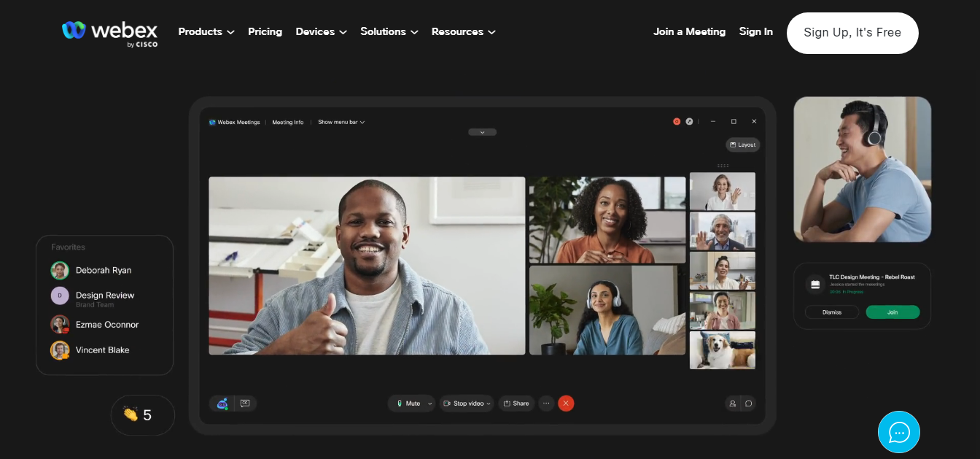Viewport: 980px width, 459px height.
Task: Go to the Pricing page
Action: pos(265,31)
